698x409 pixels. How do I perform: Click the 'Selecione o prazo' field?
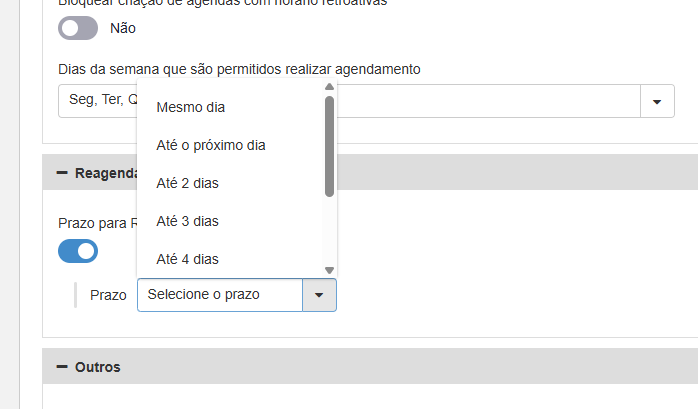click(219, 295)
